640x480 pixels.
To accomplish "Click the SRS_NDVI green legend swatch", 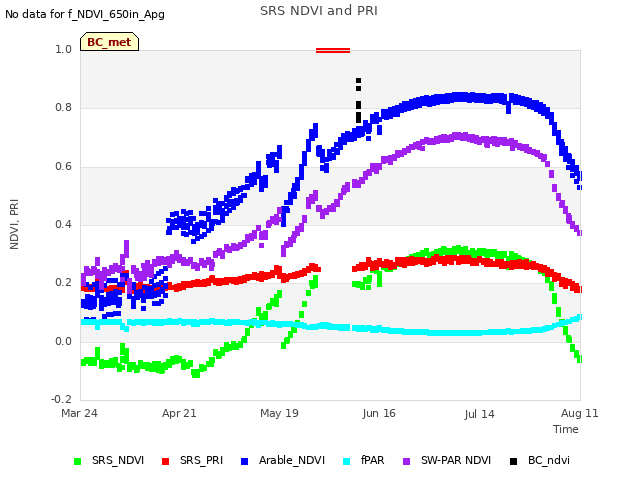I will (78, 461).
